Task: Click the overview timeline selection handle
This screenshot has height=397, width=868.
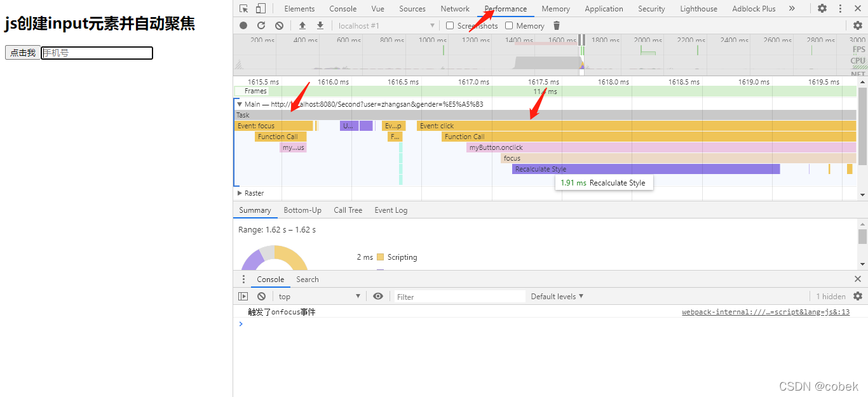Action: click(582, 40)
